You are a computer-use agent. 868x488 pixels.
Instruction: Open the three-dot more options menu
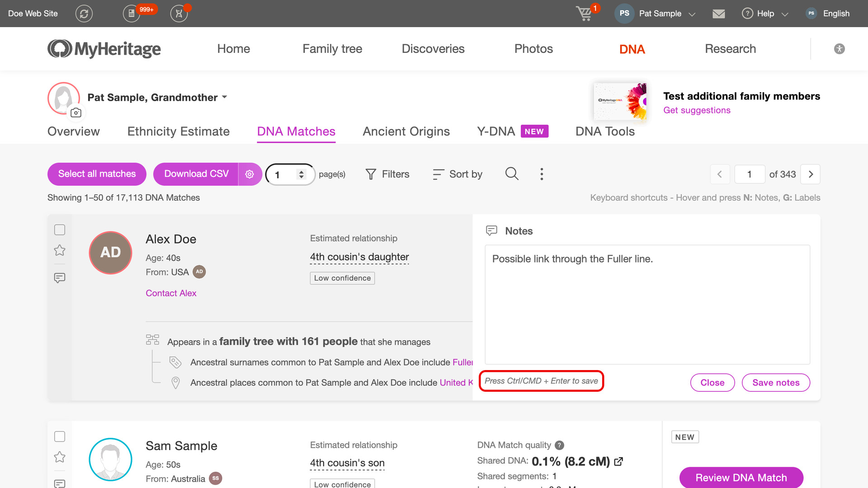pyautogui.click(x=542, y=174)
